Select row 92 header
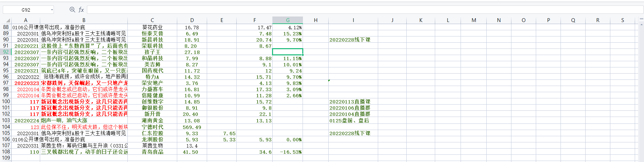Screen dimensions: 644x162 [x=6, y=52]
